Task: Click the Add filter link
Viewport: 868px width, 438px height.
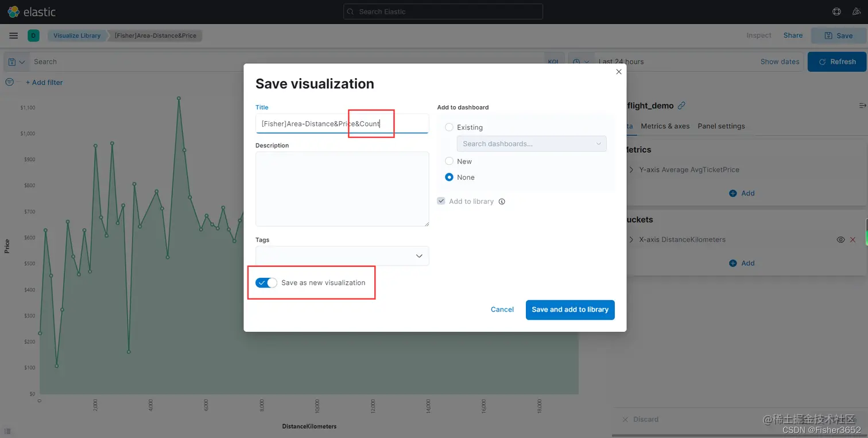Action: [44, 82]
